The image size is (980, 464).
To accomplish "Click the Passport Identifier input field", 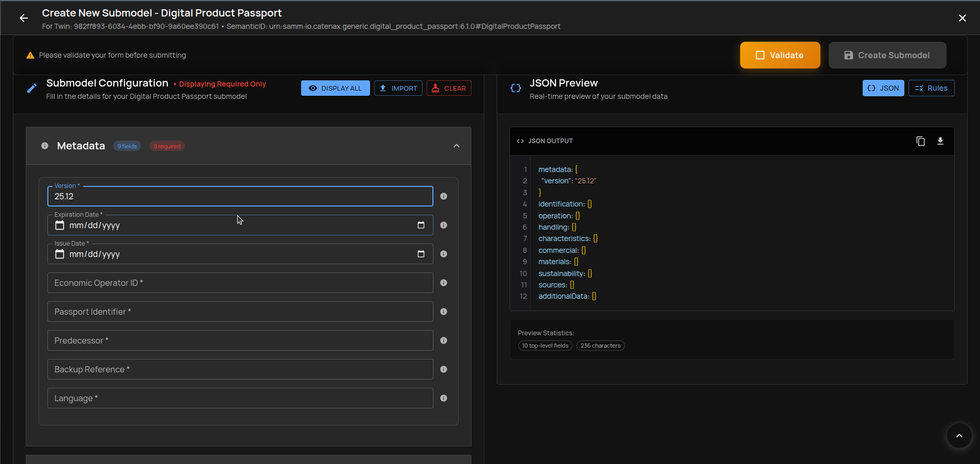I will click(x=240, y=312).
